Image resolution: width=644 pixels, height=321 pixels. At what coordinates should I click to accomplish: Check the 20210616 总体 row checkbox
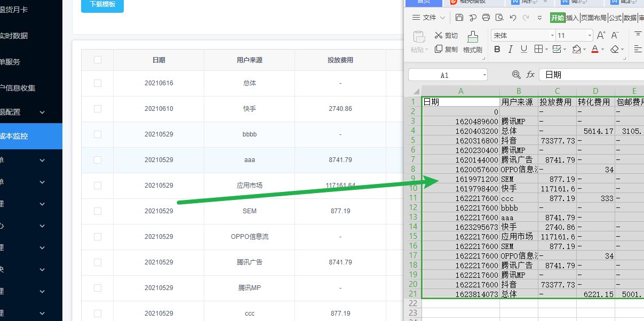tap(98, 83)
